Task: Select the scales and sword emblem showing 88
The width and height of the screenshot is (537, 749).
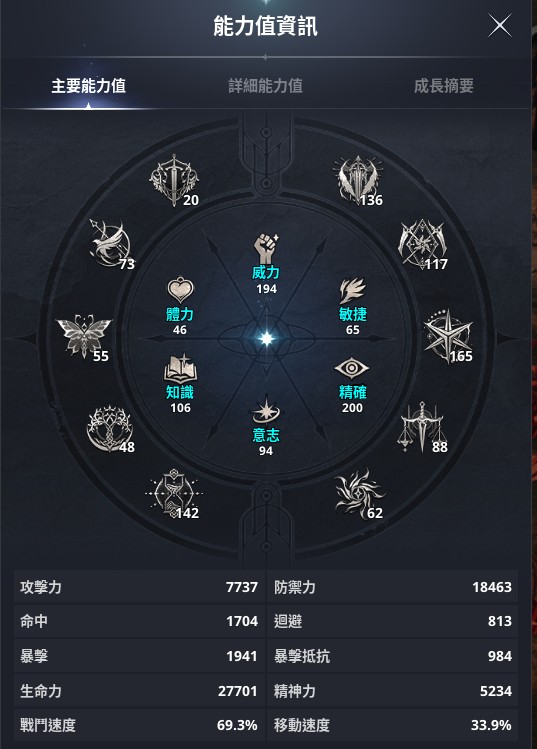Action: 422,427
